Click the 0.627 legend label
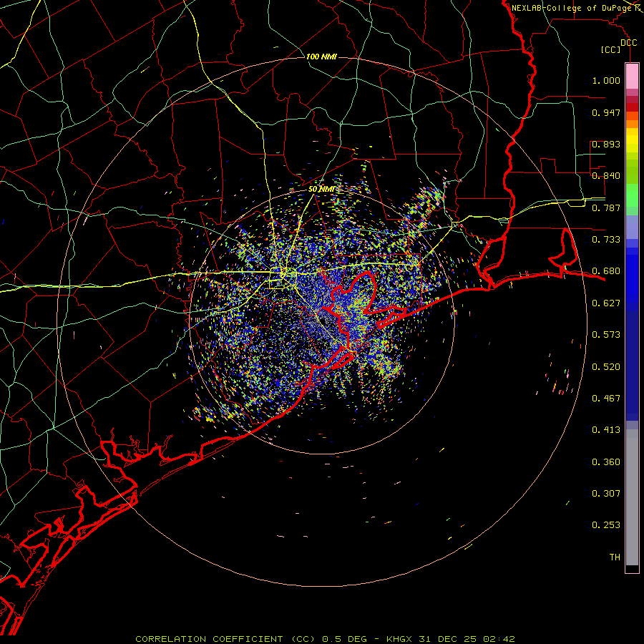This screenshot has height=644, width=644. (x=606, y=303)
